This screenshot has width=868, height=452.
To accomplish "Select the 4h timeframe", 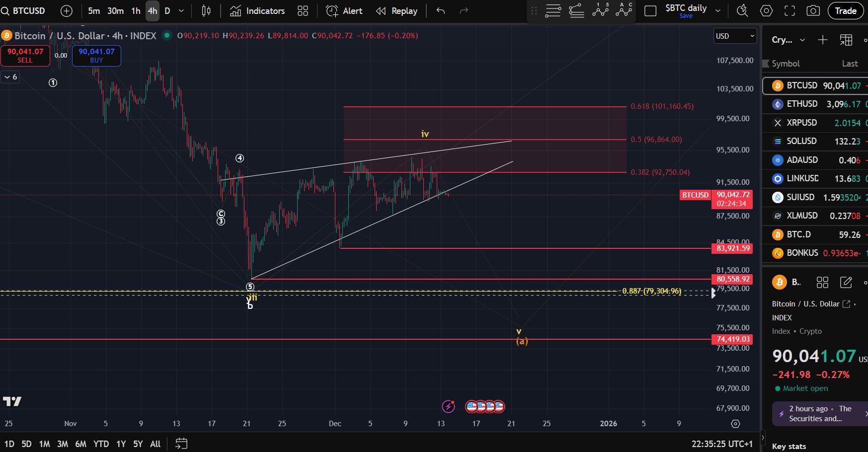I will pyautogui.click(x=153, y=11).
